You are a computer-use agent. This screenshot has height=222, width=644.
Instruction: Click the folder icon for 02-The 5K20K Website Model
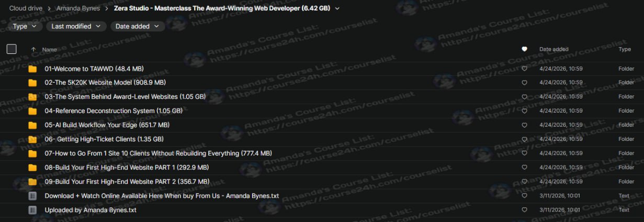[32, 83]
